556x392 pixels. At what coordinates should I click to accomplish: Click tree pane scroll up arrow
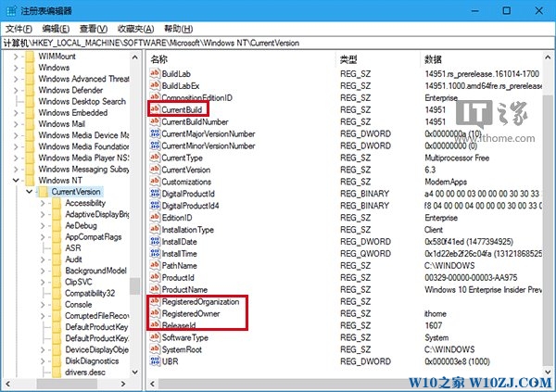[x=135, y=57]
